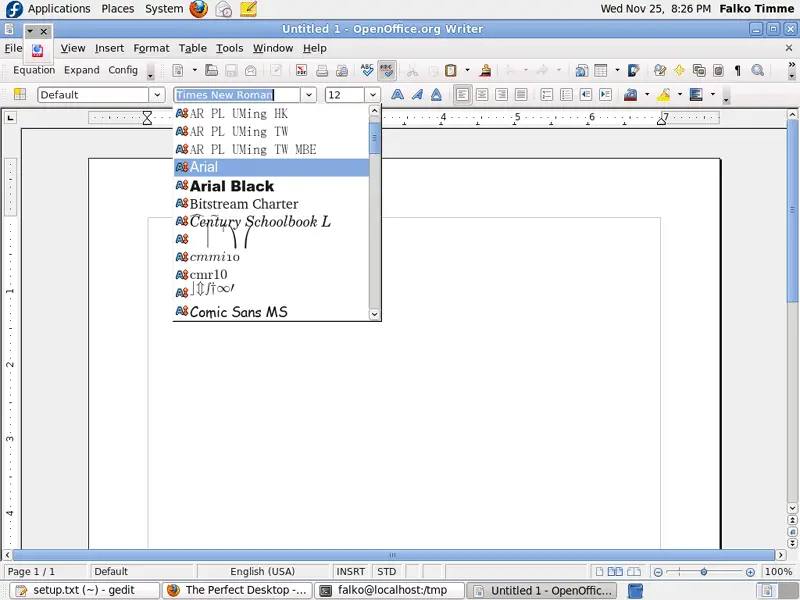Expand the Paste dropdown arrow
The image size is (800, 600).
point(467,70)
